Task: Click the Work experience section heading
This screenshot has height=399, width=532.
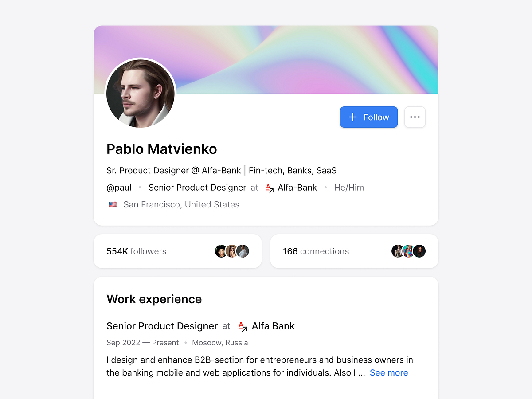Action: [x=154, y=299]
